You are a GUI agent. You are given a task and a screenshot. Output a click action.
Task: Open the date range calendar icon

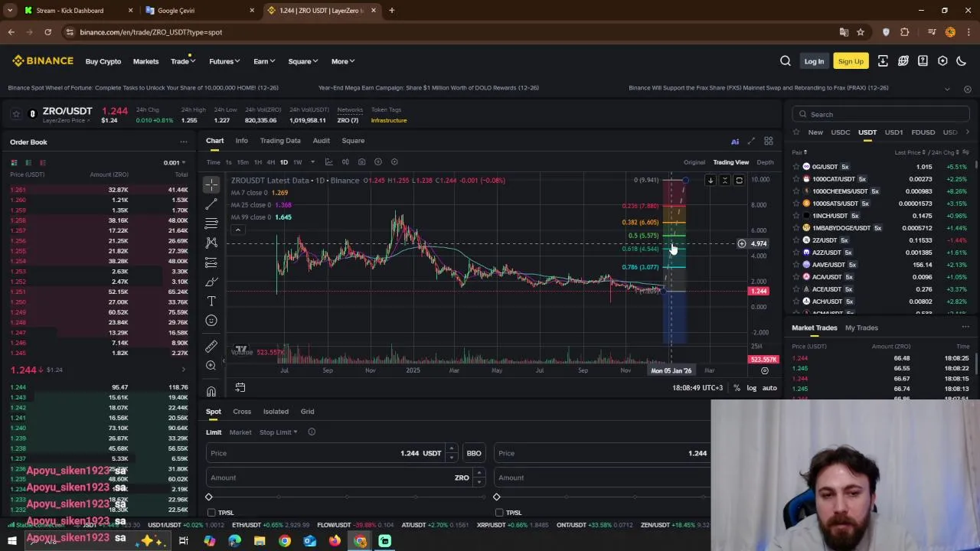pos(240,388)
